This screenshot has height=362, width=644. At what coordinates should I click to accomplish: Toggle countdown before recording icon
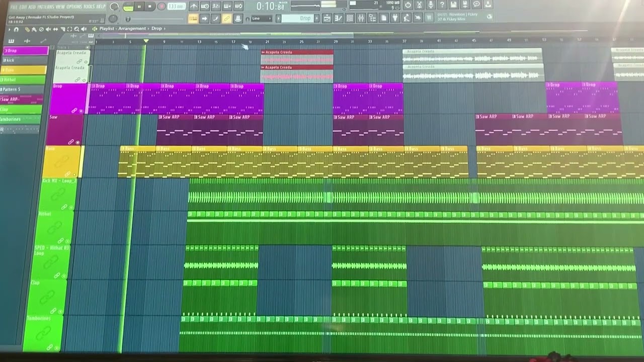[216, 6]
